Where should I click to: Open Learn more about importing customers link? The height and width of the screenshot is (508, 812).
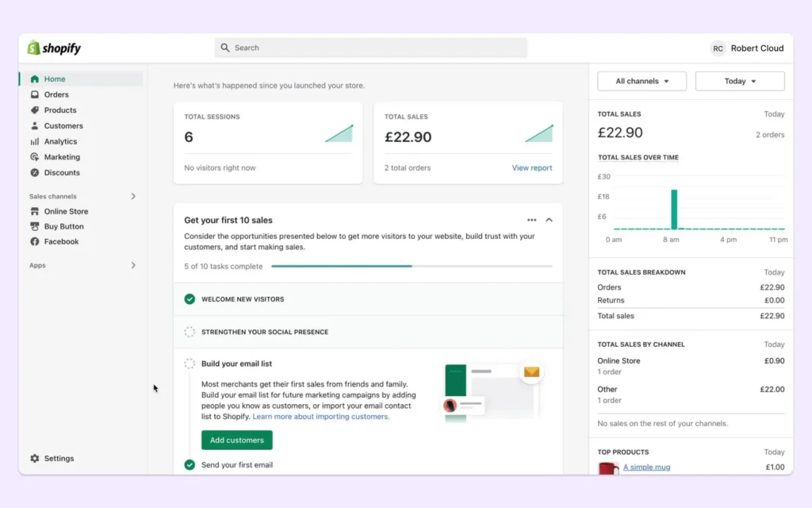320,416
